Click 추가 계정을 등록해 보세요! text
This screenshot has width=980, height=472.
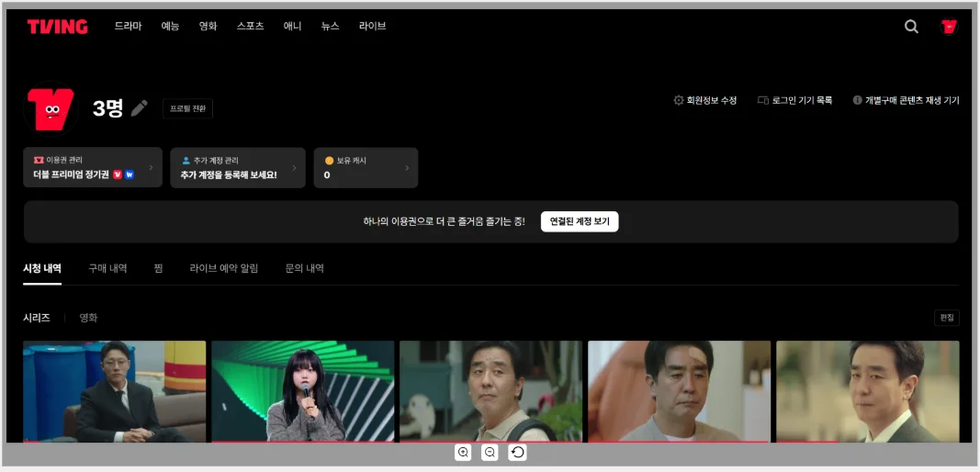click(x=229, y=175)
